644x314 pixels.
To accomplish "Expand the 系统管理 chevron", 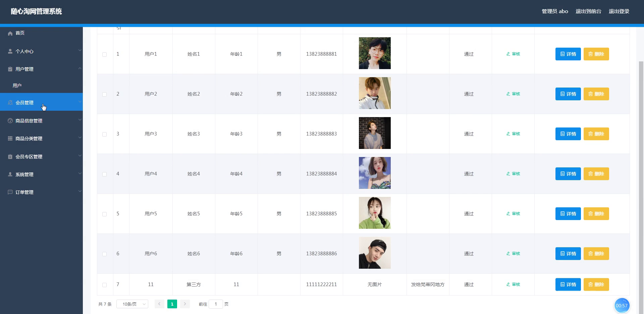I will click(80, 173).
